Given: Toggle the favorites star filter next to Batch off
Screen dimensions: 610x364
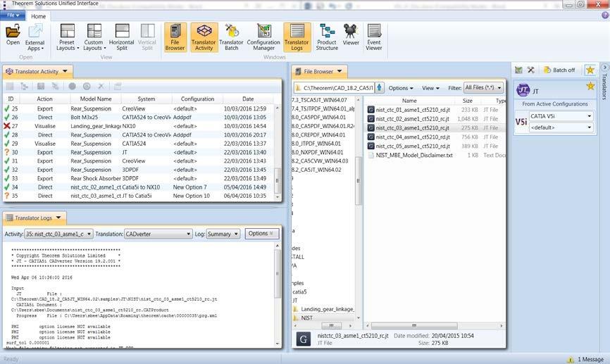Looking at the screenshot, I should click(590, 70).
